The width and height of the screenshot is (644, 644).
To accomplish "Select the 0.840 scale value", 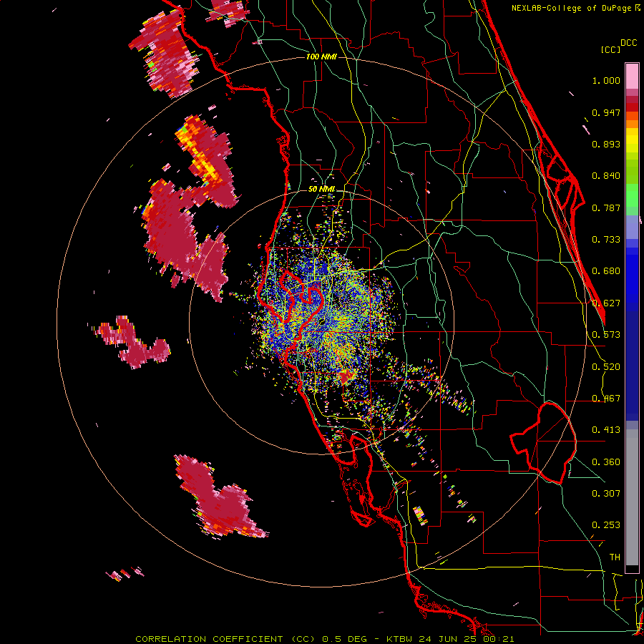I will tap(606, 176).
